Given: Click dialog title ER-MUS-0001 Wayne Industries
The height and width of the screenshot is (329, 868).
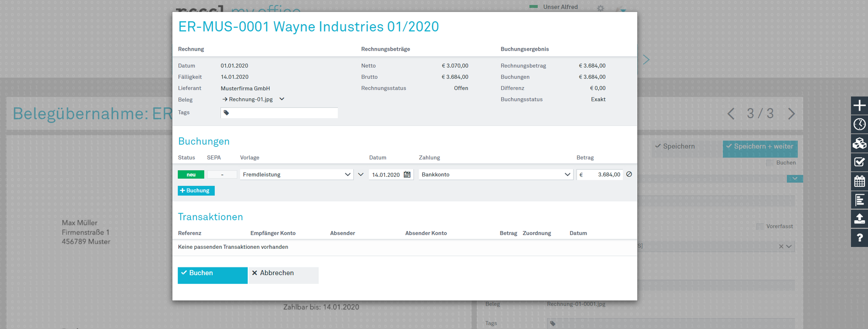Looking at the screenshot, I should (x=309, y=27).
